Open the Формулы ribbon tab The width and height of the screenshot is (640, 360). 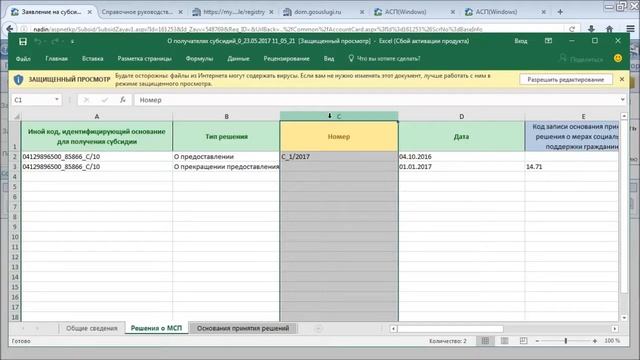tap(199, 59)
